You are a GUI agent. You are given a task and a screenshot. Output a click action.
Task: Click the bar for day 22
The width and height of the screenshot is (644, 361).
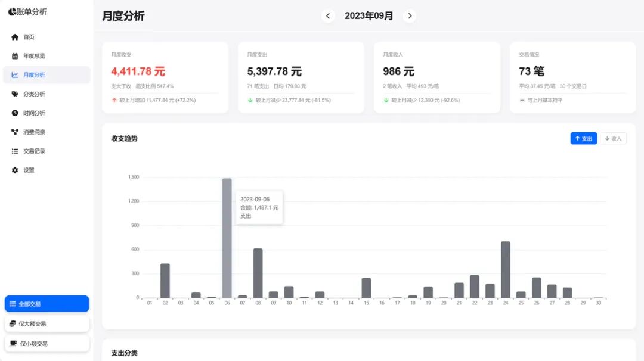point(475,287)
